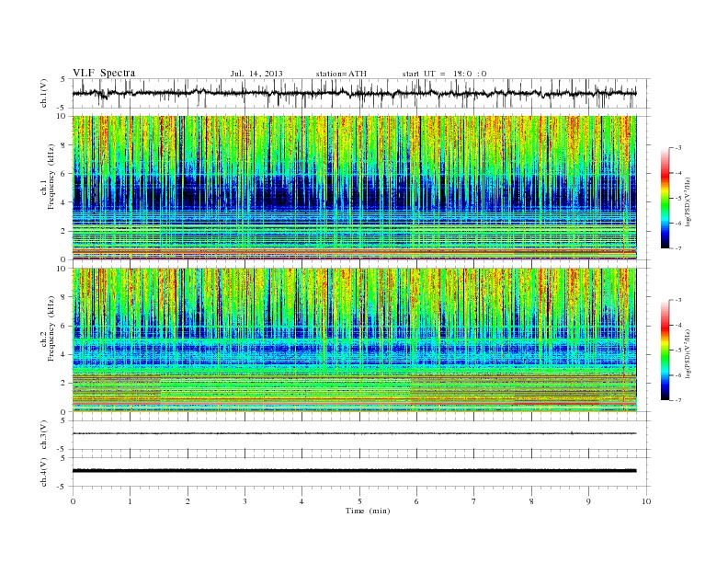The width and height of the screenshot is (728, 563).
Task: Click the "-7" tick on lower color bar
Action: pos(678,400)
